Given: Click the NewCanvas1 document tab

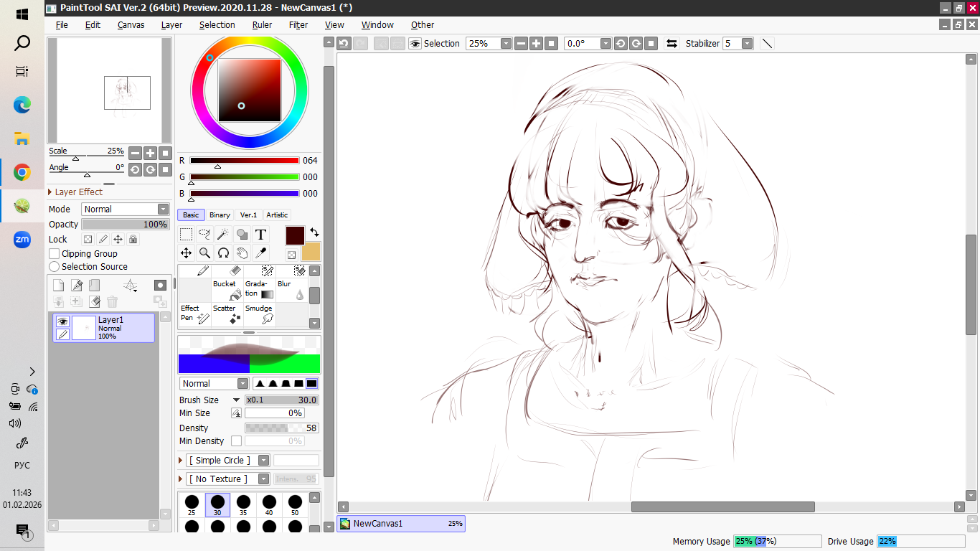Looking at the screenshot, I should pyautogui.click(x=401, y=524).
